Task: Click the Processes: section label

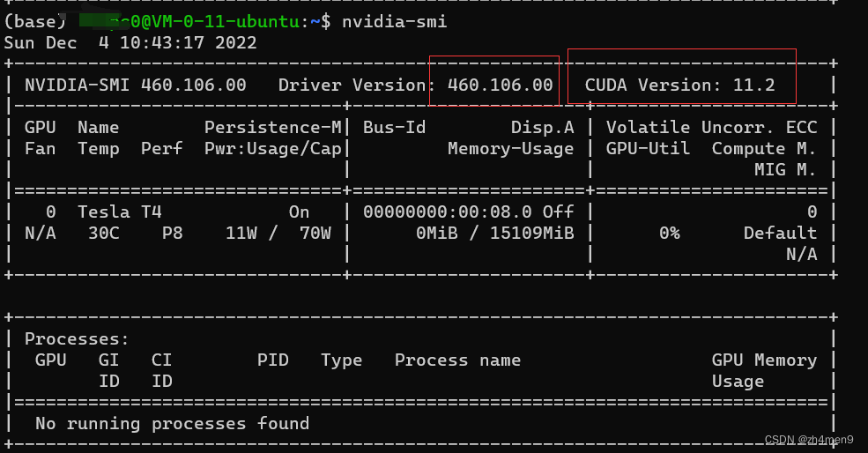Action: [x=77, y=339]
